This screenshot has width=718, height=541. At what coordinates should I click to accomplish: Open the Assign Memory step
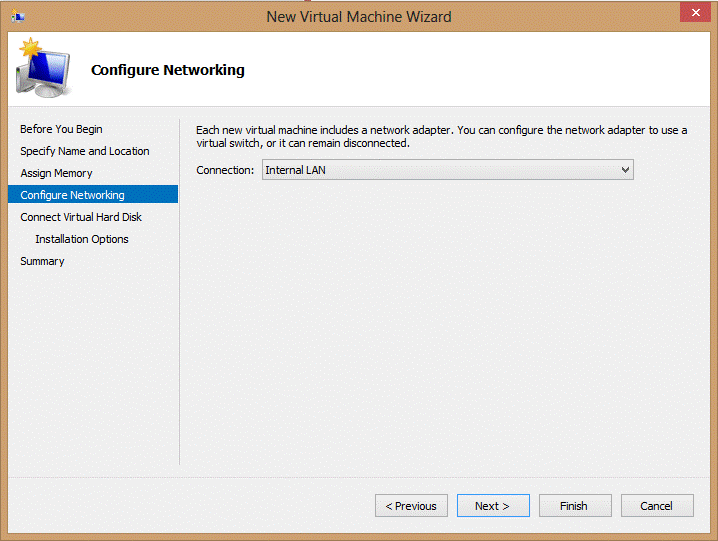(x=56, y=173)
